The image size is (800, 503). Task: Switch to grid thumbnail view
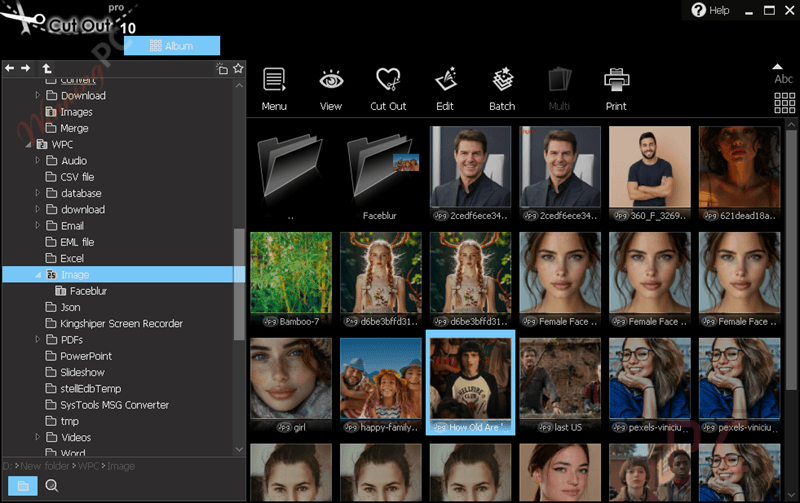tap(784, 103)
